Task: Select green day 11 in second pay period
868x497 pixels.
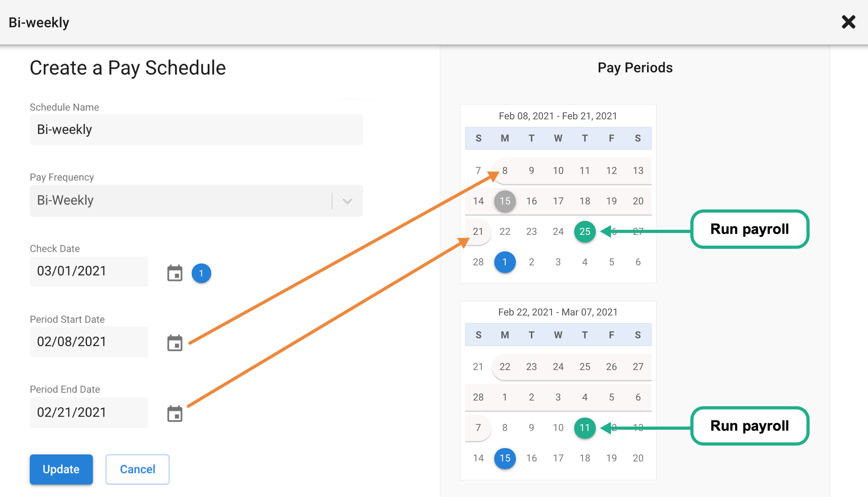Action: [x=585, y=428]
